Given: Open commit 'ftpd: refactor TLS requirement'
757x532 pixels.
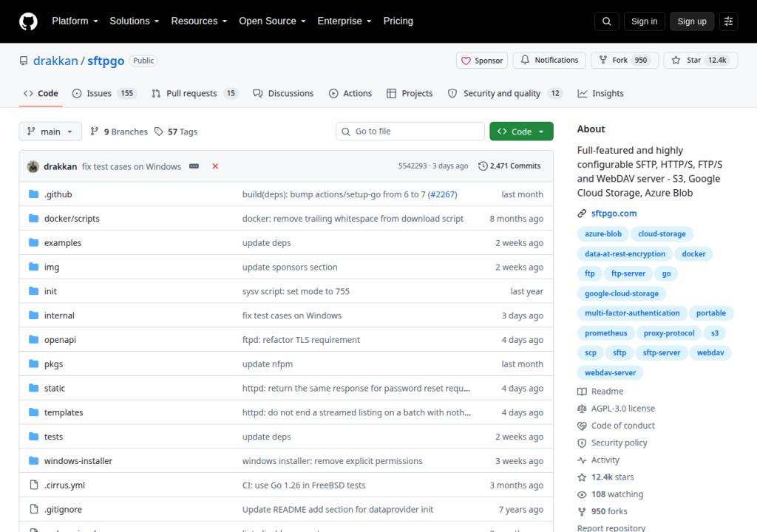Looking at the screenshot, I should [301, 339].
